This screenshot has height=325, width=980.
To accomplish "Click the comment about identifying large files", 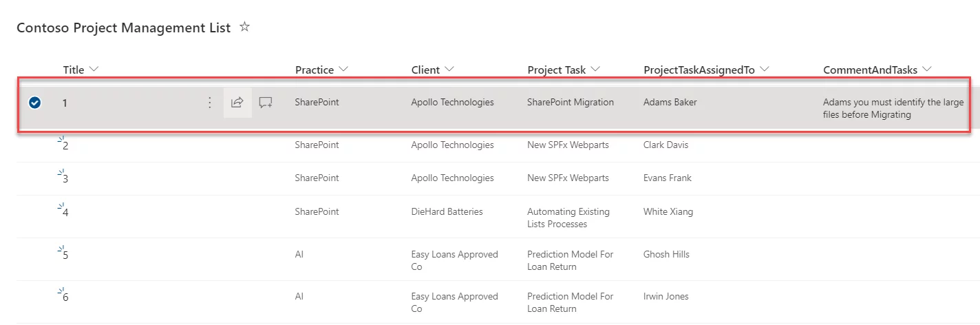I will (893, 109).
